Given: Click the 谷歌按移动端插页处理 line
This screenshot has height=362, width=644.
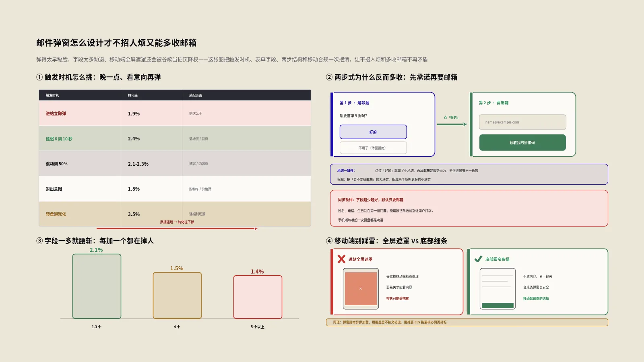Looking at the screenshot, I should click(x=402, y=276).
